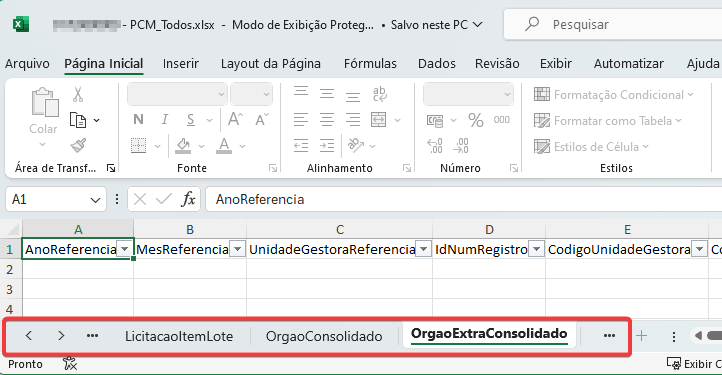Open the Layout da Página tab
Image resolution: width=722 pixels, height=375 pixels.
(x=271, y=64)
